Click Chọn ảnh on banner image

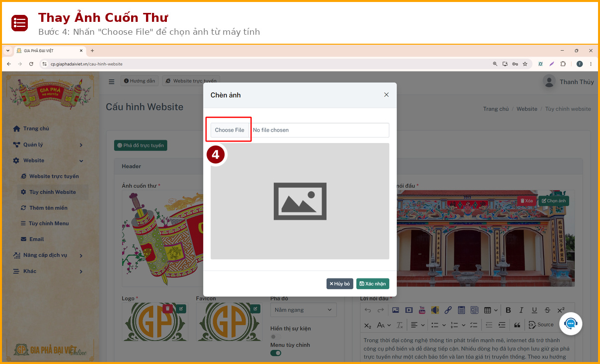(x=554, y=201)
